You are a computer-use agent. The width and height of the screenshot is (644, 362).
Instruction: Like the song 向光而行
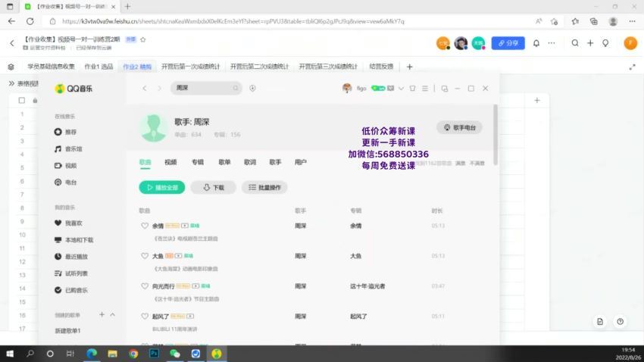145,286
